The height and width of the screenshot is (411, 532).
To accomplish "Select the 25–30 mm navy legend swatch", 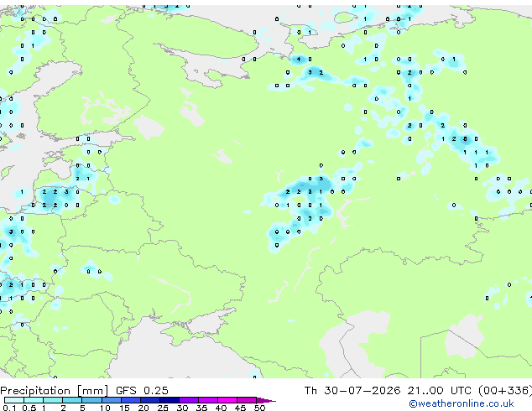I will click(x=169, y=400).
